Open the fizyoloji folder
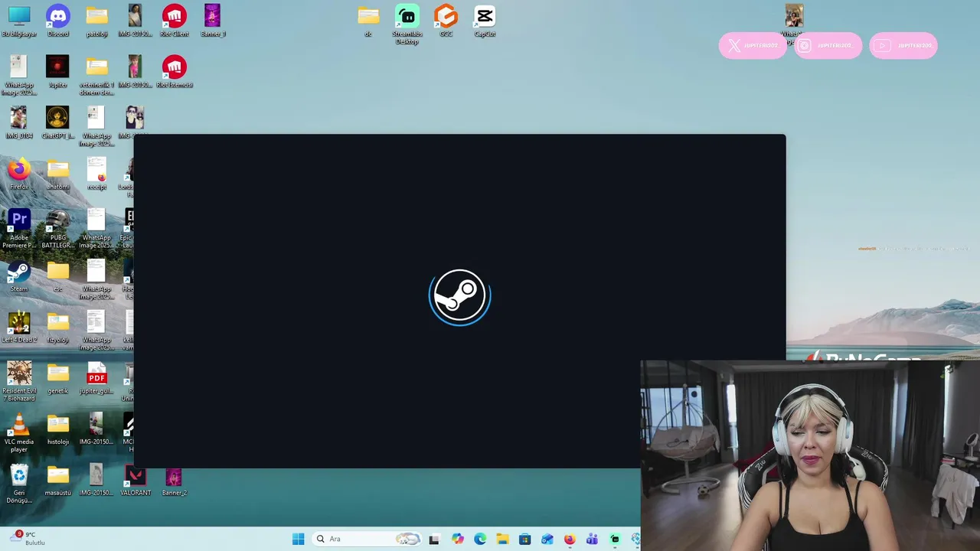The height and width of the screenshot is (551, 980). (x=57, y=328)
